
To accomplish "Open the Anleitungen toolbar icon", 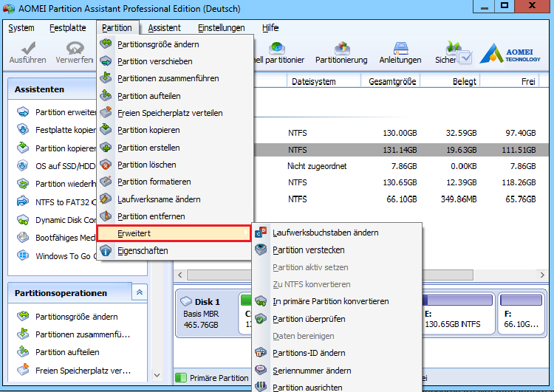I will click(x=400, y=48).
